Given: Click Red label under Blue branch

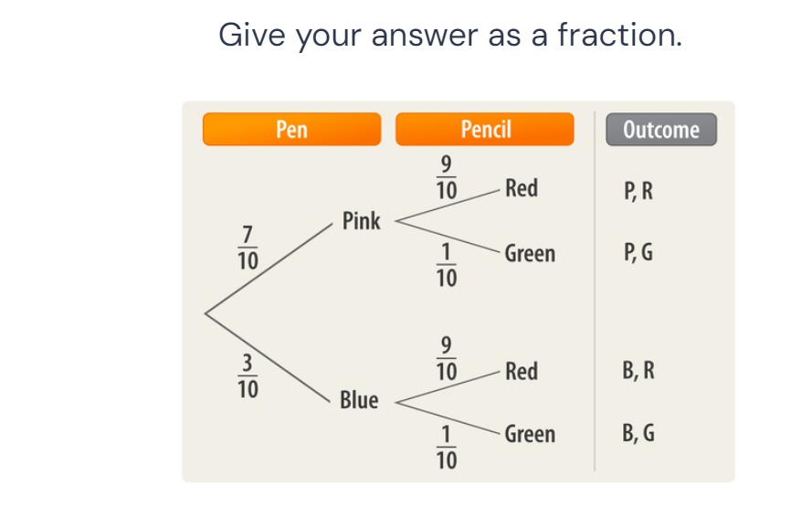Looking at the screenshot, I should (x=522, y=372).
